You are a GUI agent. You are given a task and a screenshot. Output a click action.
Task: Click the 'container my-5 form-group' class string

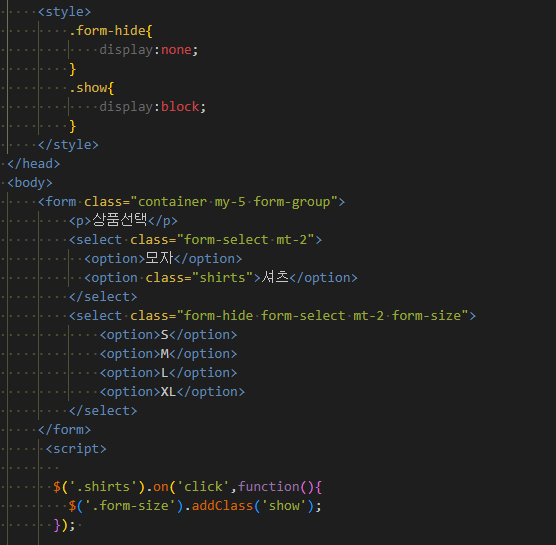[x=234, y=202]
